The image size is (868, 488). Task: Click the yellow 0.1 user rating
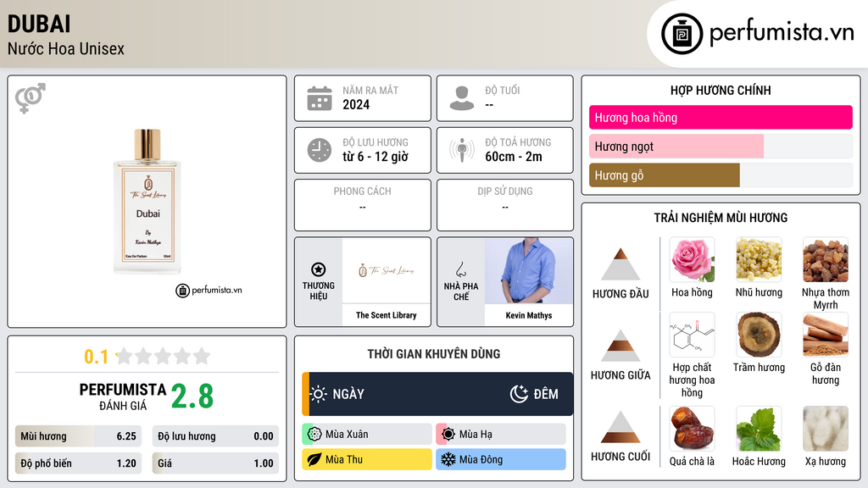point(96,357)
